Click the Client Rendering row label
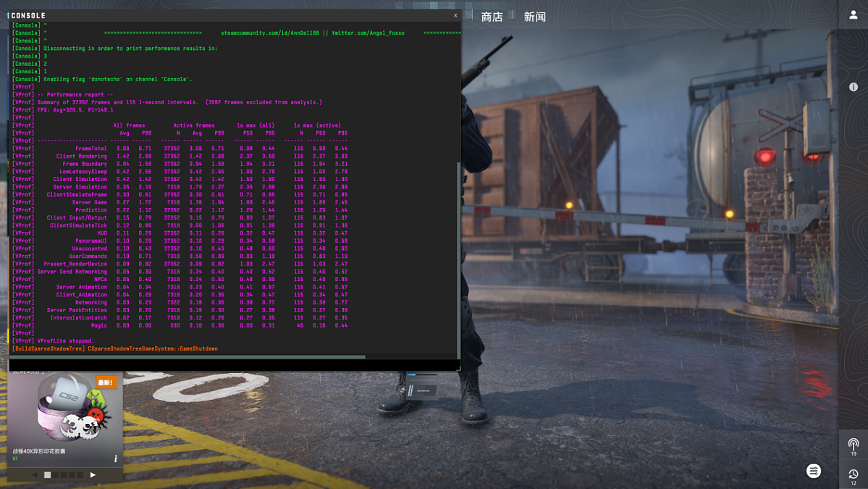 point(82,156)
